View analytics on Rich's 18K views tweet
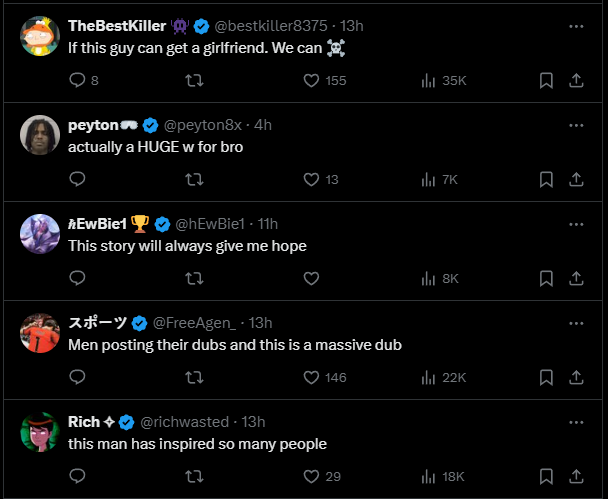 [430, 476]
